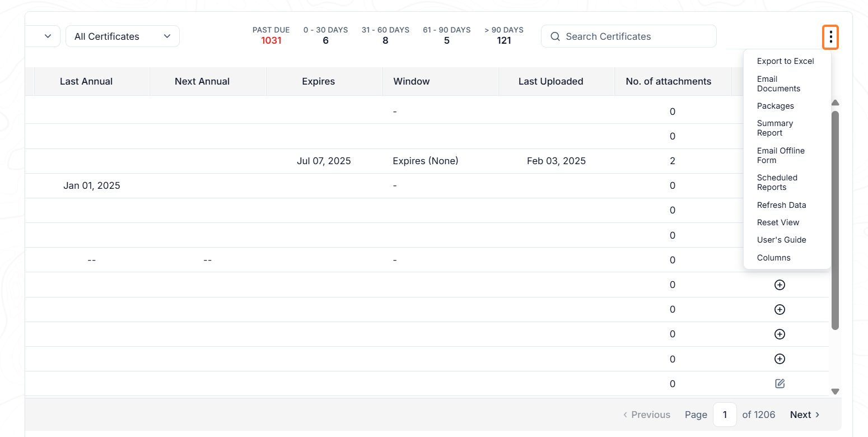The height and width of the screenshot is (437, 868).
Task: Click the vertical scrollbar thumb
Action: (835, 220)
